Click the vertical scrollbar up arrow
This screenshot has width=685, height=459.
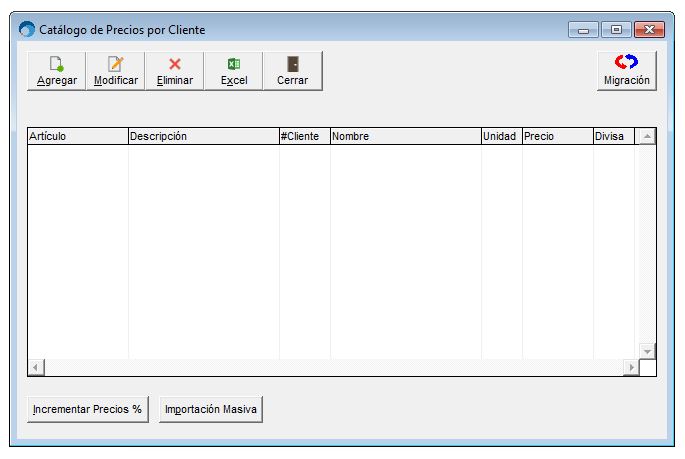click(x=647, y=137)
